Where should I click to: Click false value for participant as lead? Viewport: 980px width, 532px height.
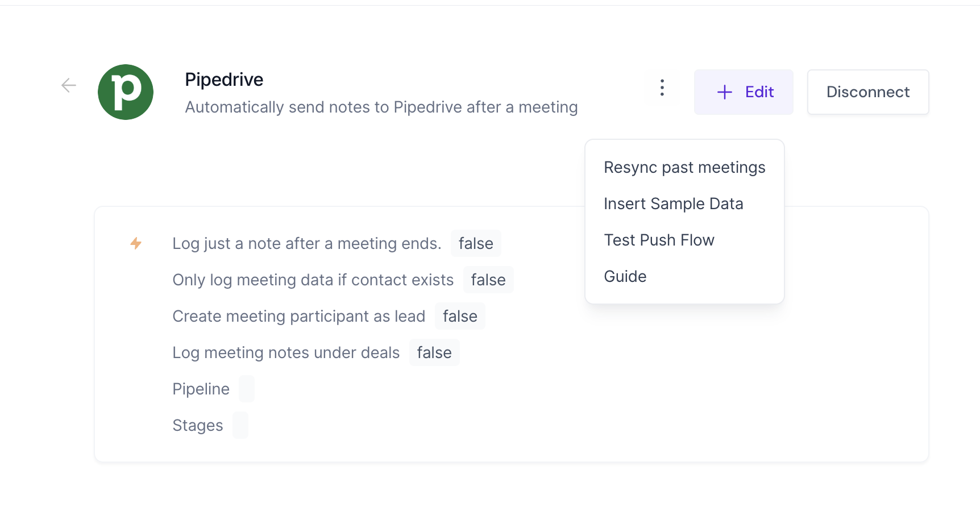point(459,317)
